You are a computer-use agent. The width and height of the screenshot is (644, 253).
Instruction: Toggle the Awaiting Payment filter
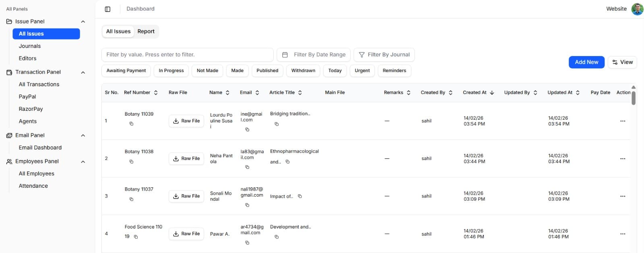[x=126, y=71]
